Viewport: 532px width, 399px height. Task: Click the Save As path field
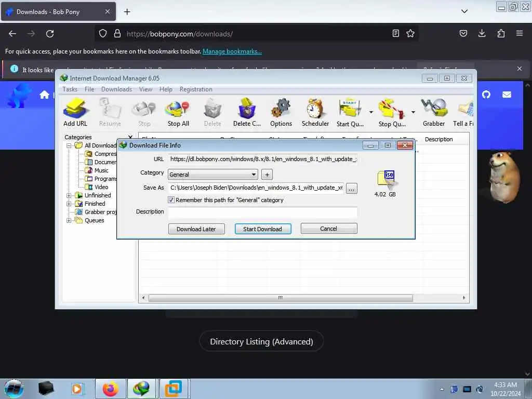point(256,188)
